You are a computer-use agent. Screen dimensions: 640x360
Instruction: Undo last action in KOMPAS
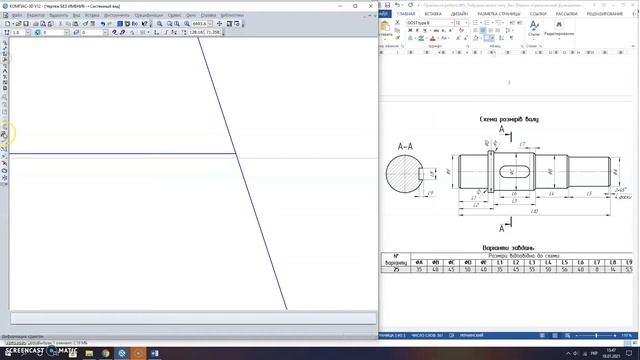(x=103, y=24)
